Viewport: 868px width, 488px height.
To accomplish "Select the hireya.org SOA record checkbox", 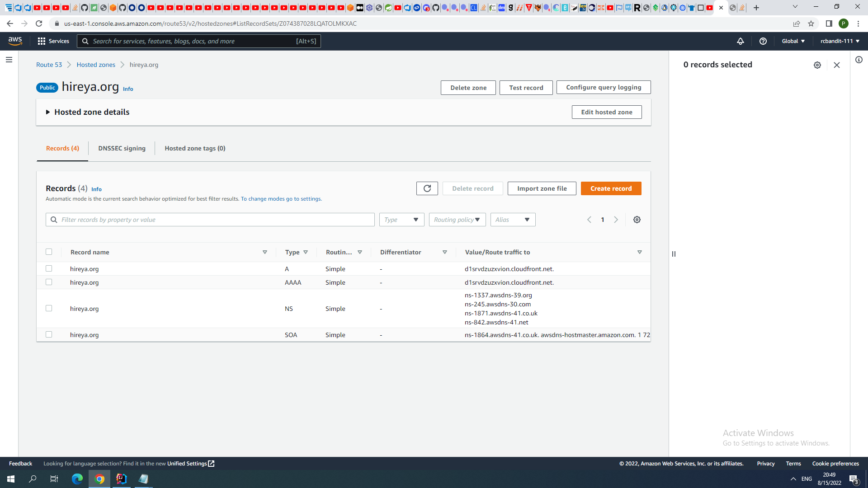I will click(49, 334).
